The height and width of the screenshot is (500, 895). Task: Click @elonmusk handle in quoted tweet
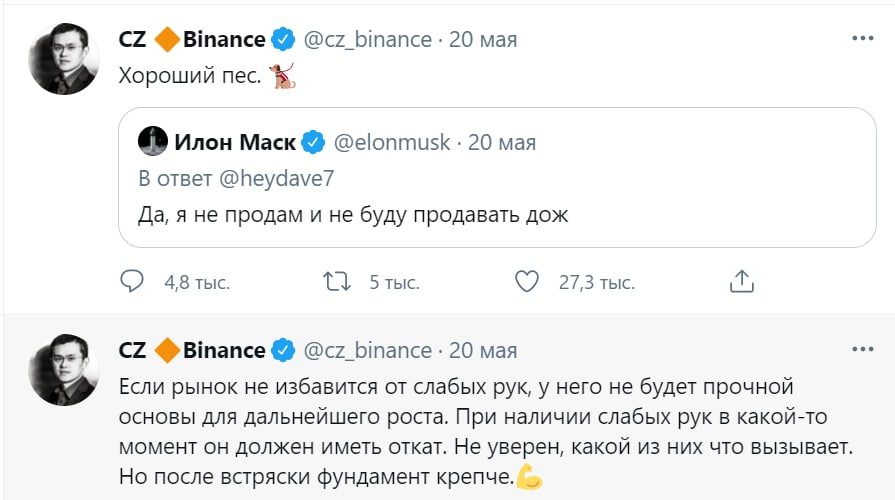coord(390,142)
